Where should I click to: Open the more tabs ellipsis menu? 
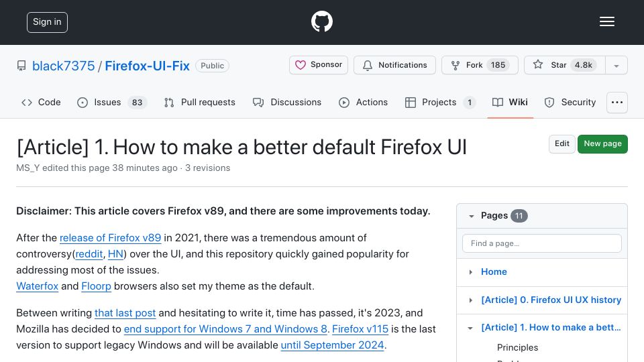[617, 102]
